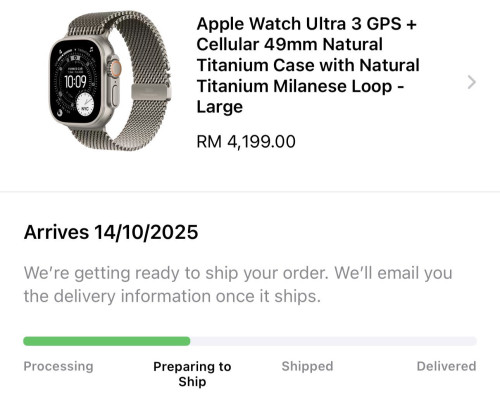Screen dimensions: 500x411
Task: Tap the white analog clock complication on the watch
Action: click(85, 105)
